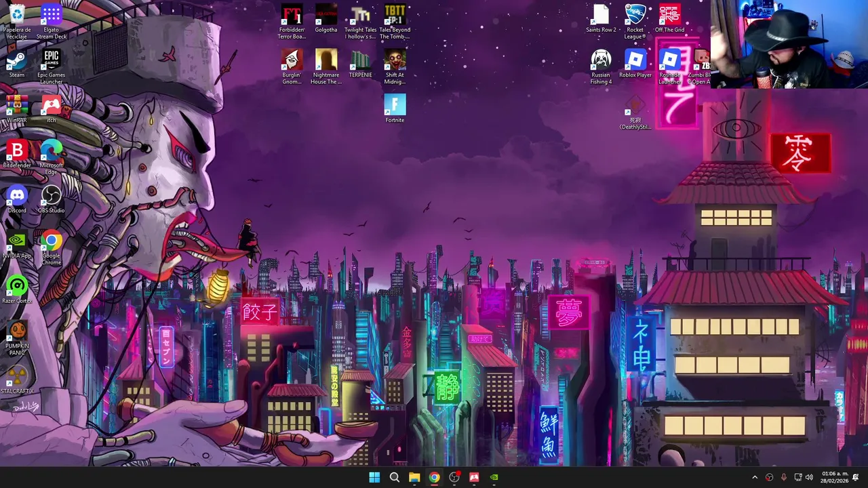Switch to OBS Studio on the taskbar

[x=454, y=477]
